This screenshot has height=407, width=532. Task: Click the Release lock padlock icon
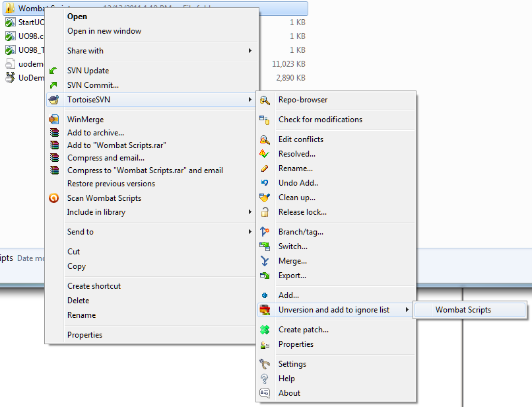pos(265,212)
